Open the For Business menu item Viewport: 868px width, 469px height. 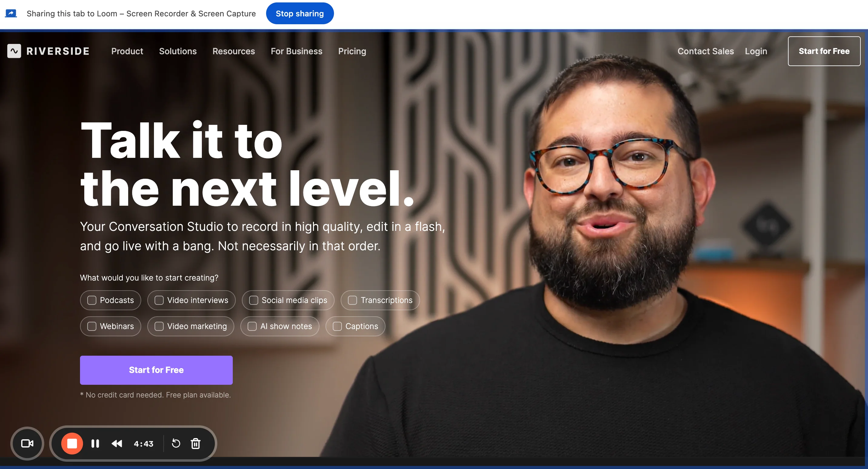(x=296, y=51)
